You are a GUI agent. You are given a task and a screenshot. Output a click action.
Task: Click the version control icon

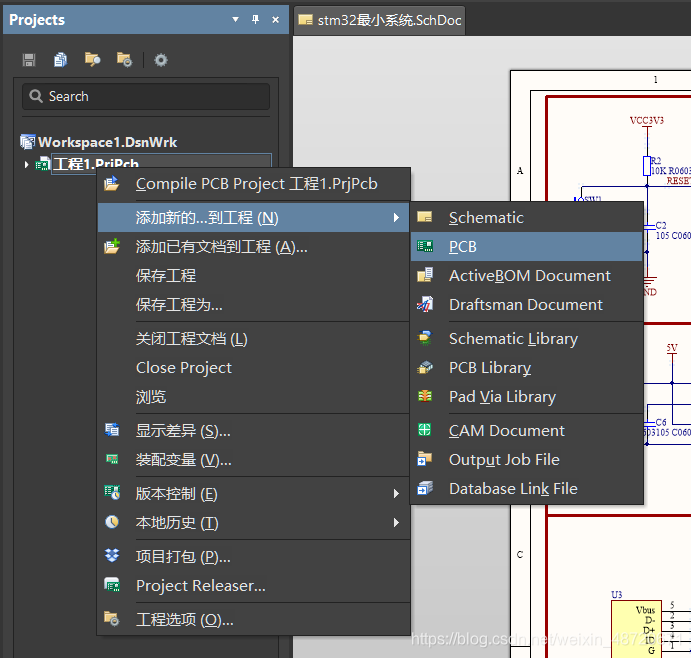point(112,493)
